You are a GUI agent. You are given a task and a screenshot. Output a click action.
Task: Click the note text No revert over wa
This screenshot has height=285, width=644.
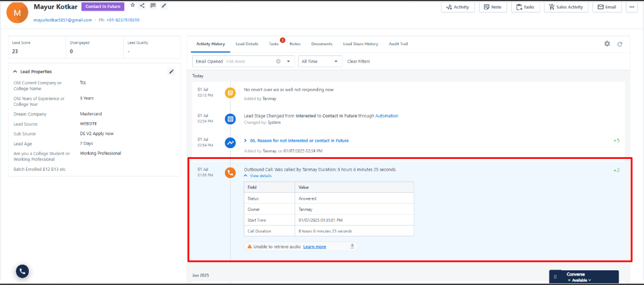tap(289, 89)
